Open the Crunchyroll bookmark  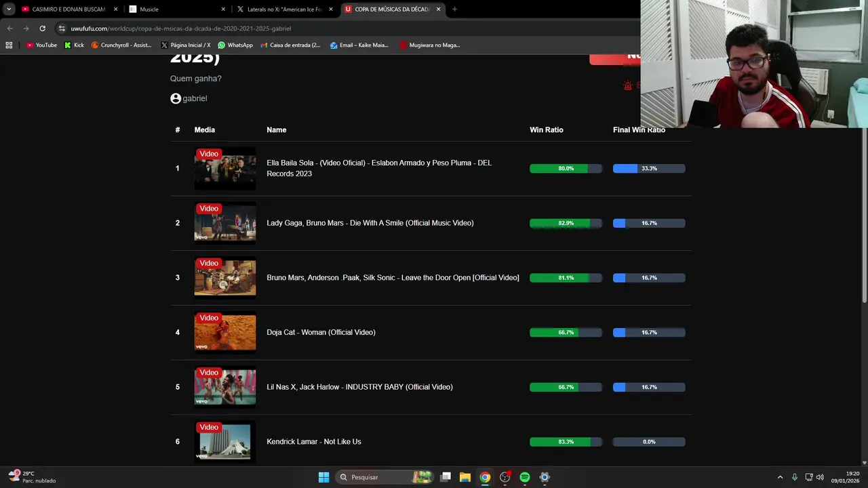(x=121, y=45)
